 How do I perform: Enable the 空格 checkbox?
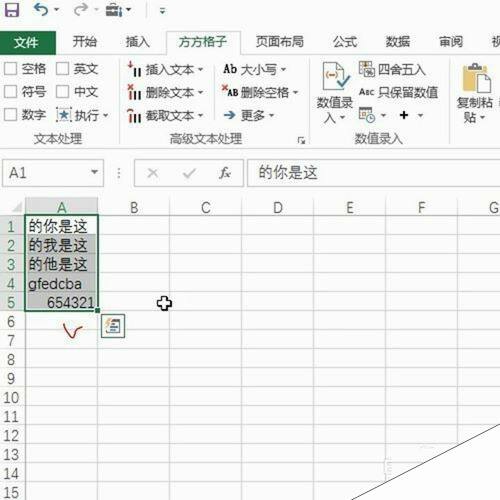click(x=10, y=69)
